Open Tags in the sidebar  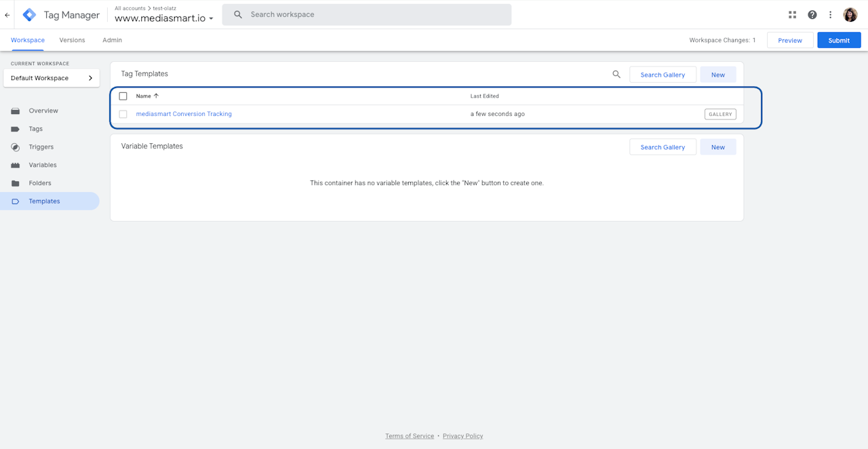click(x=36, y=129)
